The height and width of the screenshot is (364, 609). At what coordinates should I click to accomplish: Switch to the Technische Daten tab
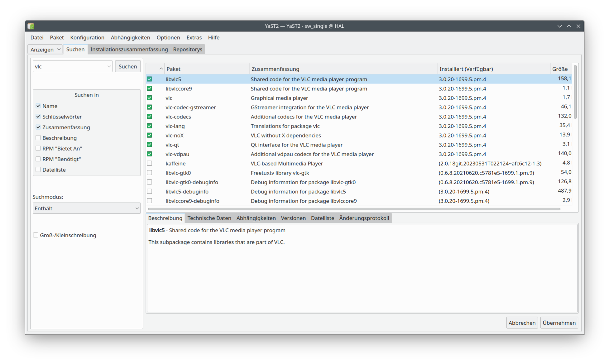[x=209, y=218]
